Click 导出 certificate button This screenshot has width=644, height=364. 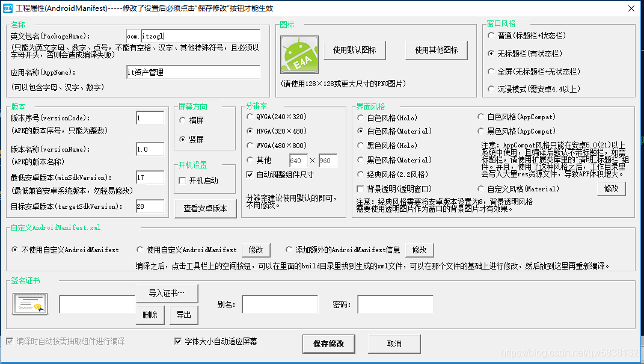pos(183,315)
